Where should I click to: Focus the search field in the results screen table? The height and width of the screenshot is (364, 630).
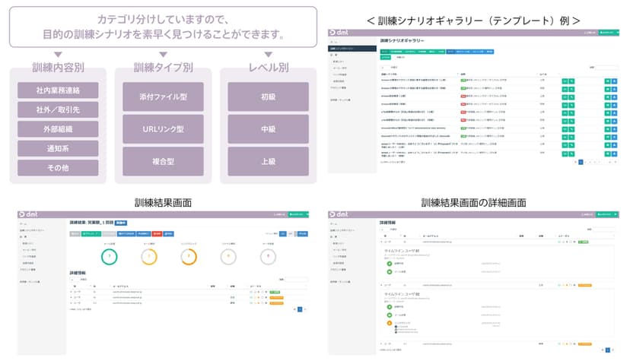click(x=297, y=280)
